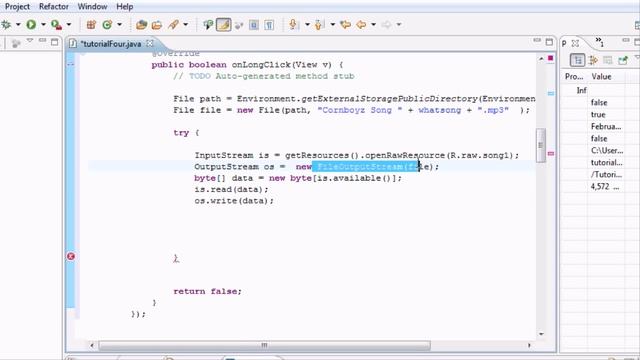Click the Run External Tools icon
The width and height of the screenshot is (640, 360).
tap(56, 25)
